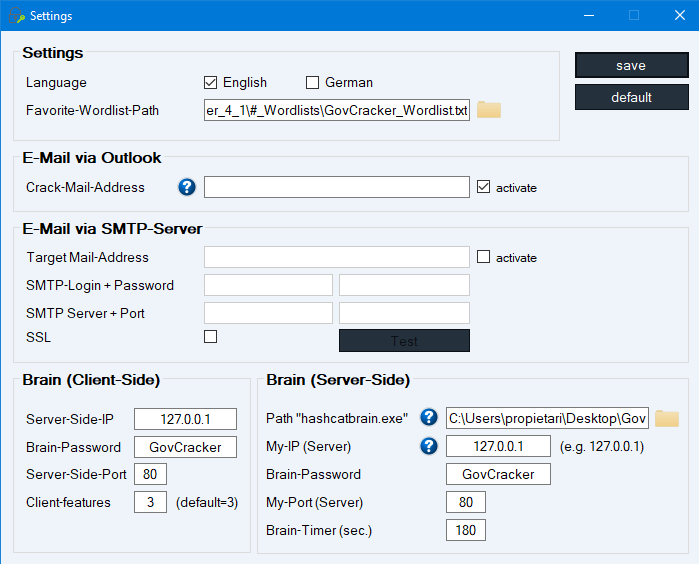This screenshot has width=699, height=564.
Task: Click the Settings lock icon in title bar
Action: [x=16, y=16]
